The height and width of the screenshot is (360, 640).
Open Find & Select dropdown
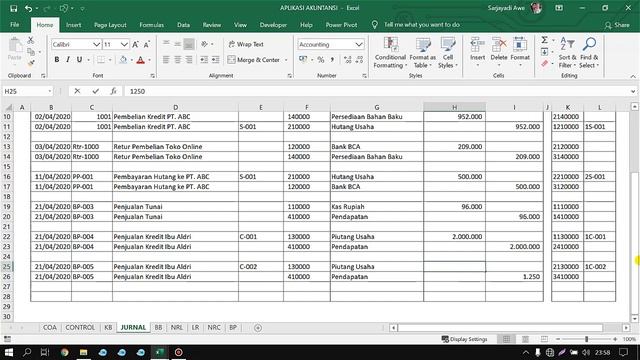tap(589, 53)
